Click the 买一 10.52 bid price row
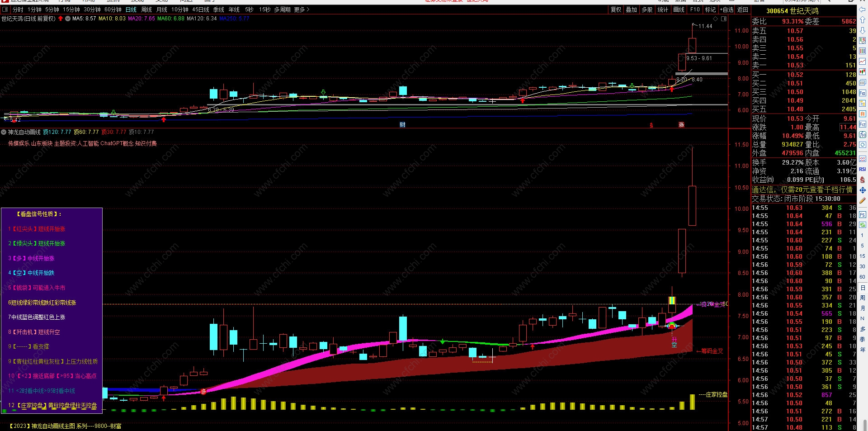Viewport: 868px width, 431px height. [x=804, y=75]
